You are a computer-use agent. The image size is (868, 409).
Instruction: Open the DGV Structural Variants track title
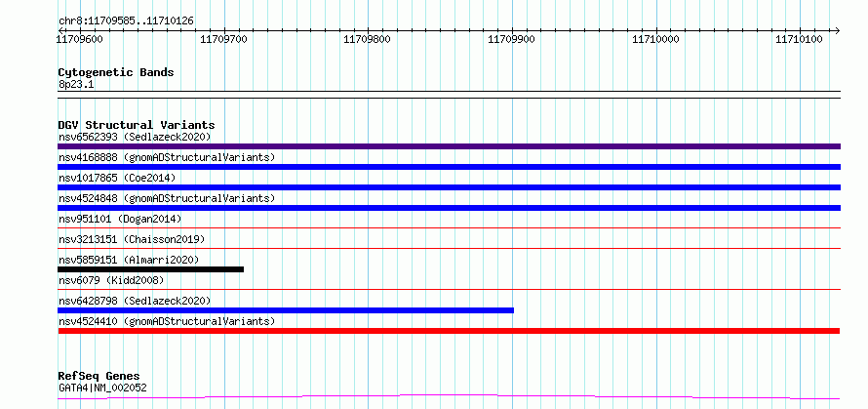click(x=137, y=125)
